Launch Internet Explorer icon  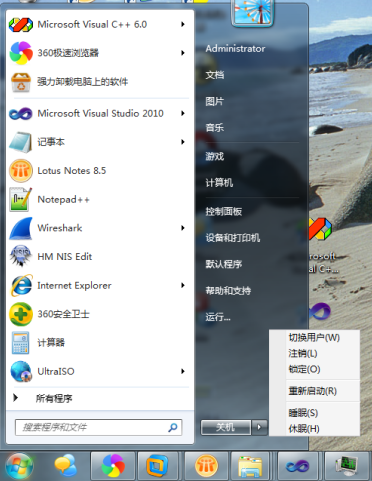(21, 286)
